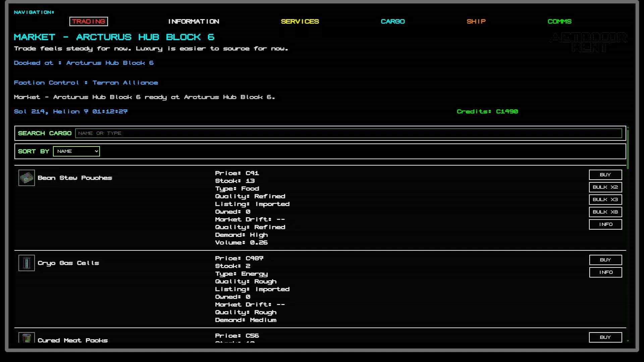Click the Demand: Medium line
This screenshot has width=644, height=362.
[x=246, y=320]
